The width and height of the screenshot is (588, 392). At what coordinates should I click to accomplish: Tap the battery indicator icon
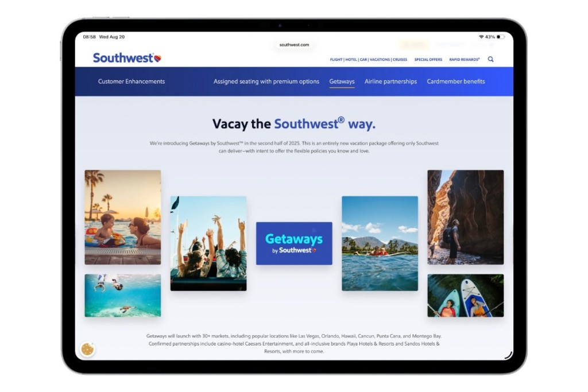pyautogui.click(x=501, y=37)
